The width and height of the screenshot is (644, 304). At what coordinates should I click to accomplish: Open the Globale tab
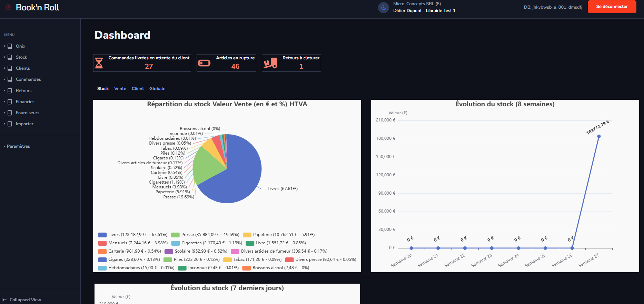pos(157,89)
